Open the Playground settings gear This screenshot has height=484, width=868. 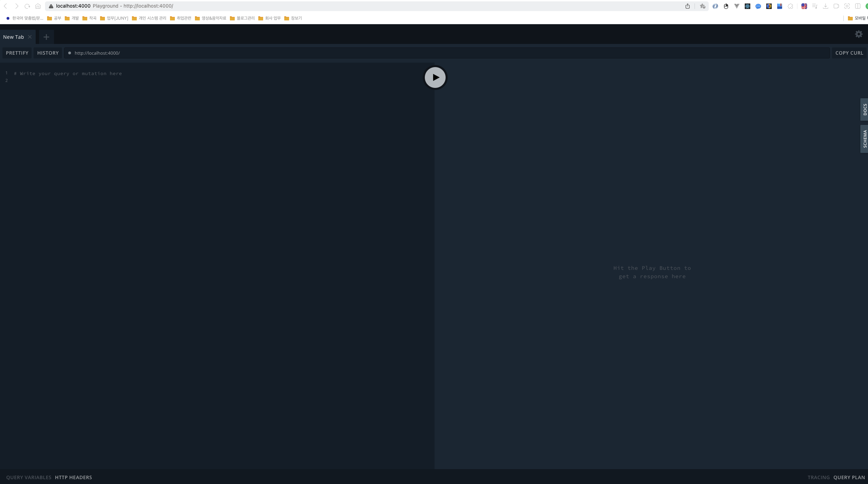pyautogui.click(x=858, y=34)
